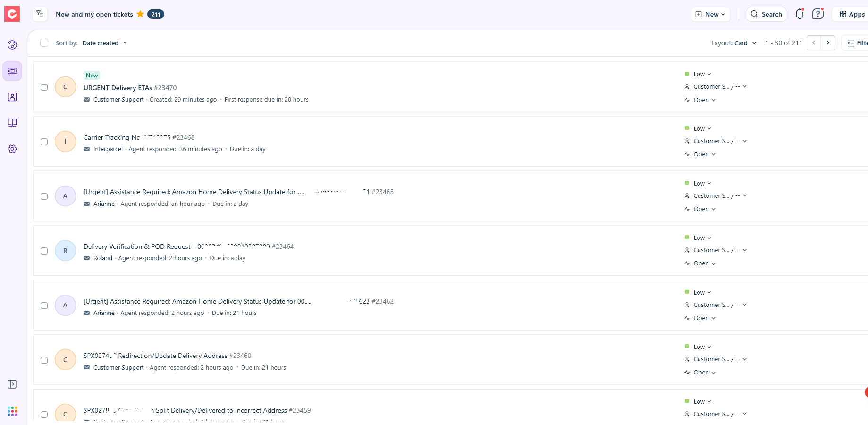Open the Admin settings gear icon
Screen dimensions: 868x425
(x=12, y=149)
